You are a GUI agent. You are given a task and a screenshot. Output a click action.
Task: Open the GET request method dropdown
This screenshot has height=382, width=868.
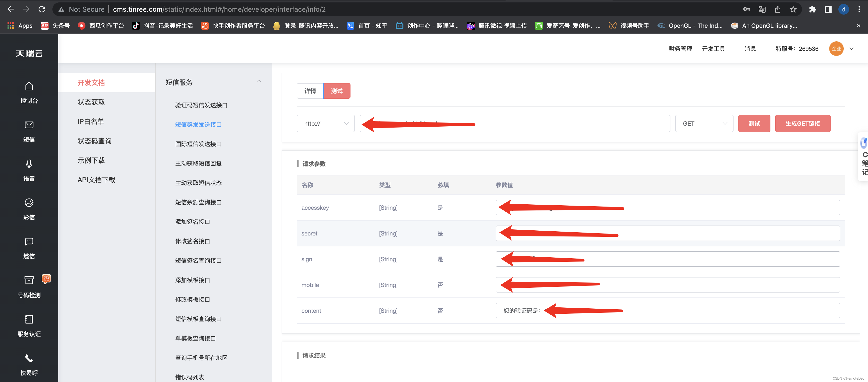click(x=704, y=123)
